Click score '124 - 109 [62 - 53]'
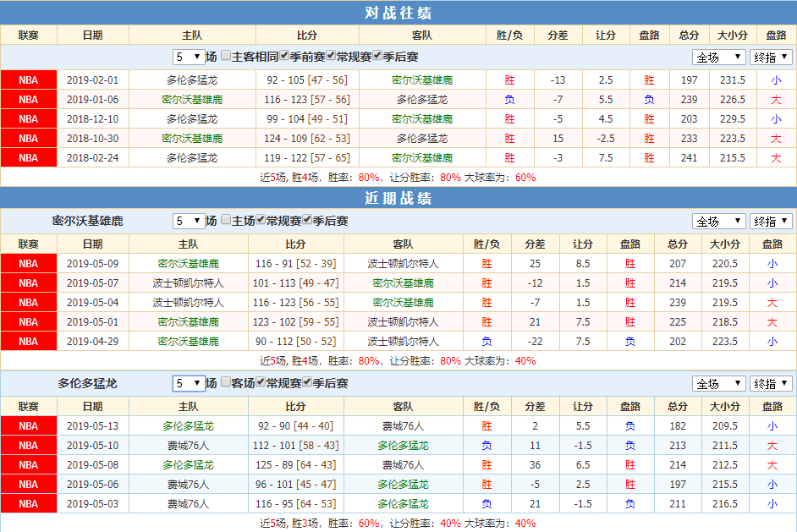This screenshot has width=797, height=532. pos(307,139)
